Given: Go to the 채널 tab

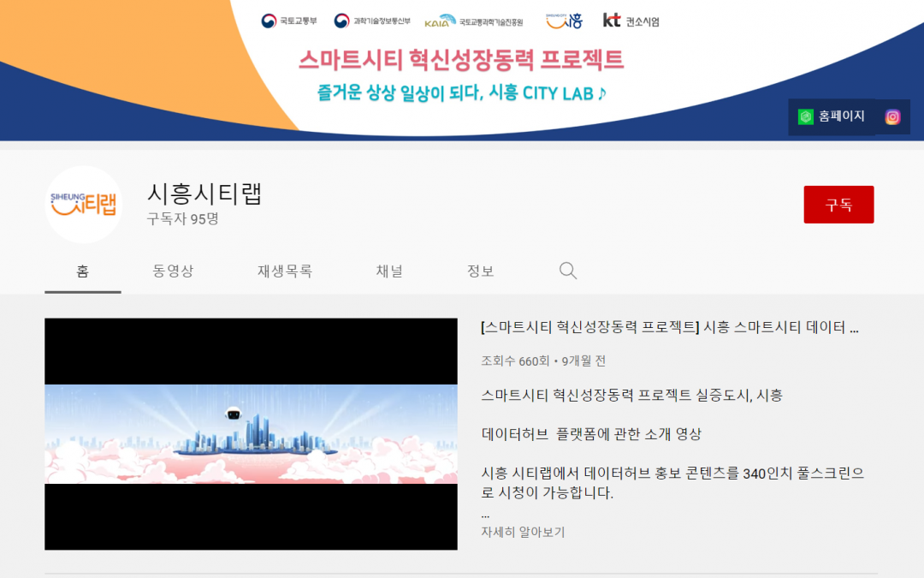Looking at the screenshot, I should pos(389,271).
